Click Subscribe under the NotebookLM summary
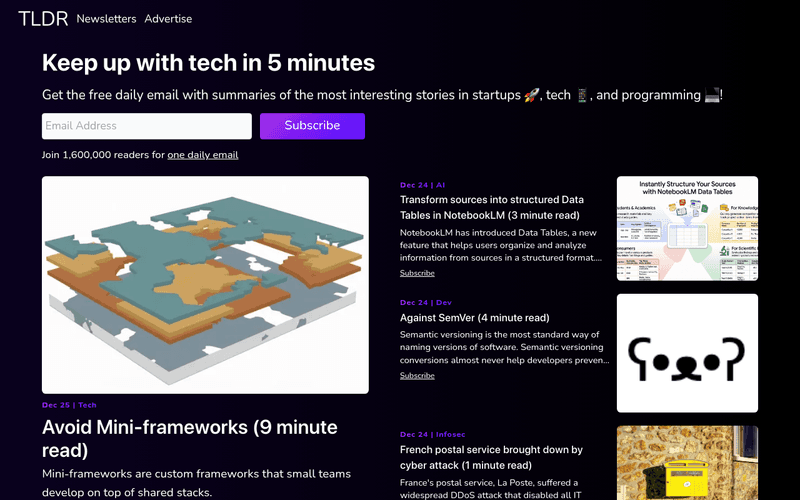This screenshot has width=800, height=500. point(417,273)
